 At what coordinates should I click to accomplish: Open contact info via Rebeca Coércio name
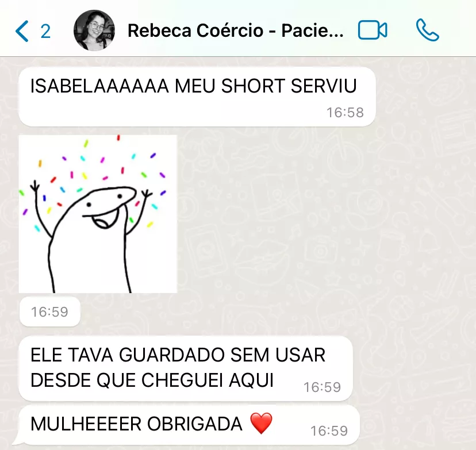pos(236,30)
